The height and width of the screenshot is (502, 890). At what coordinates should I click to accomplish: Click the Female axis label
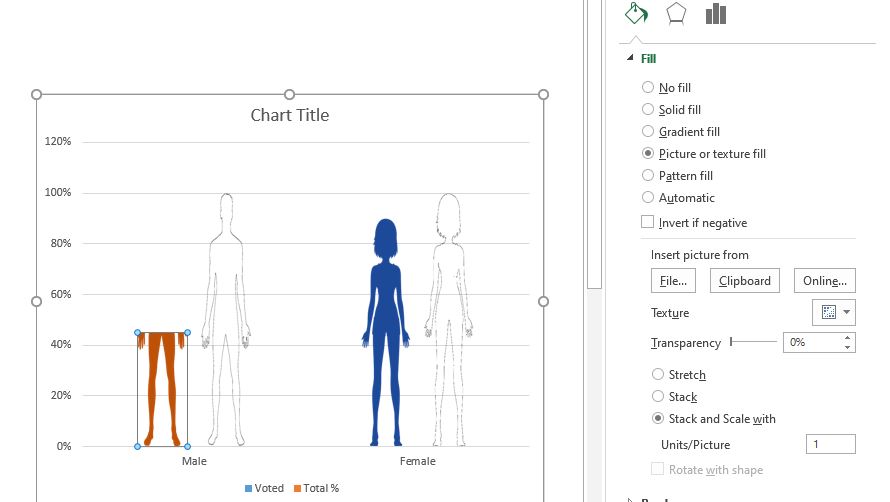pos(418,461)
